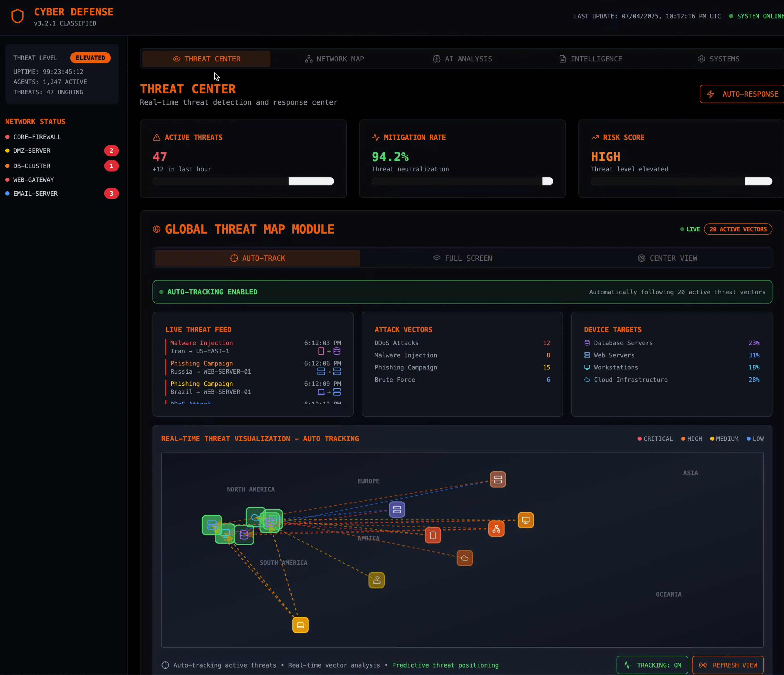Expand the DMZ-SERVER alert count badge

pos(111,151)
